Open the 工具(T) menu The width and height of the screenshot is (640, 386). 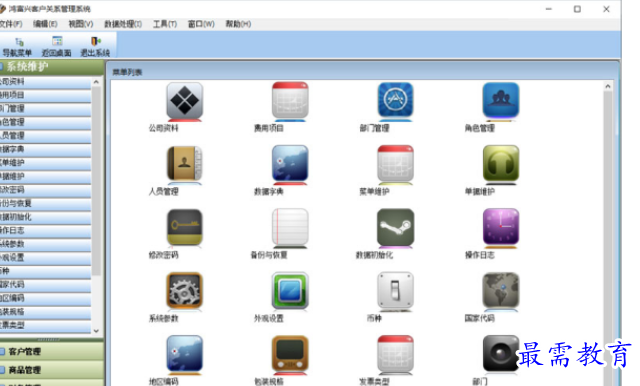(x=165, y=24)
